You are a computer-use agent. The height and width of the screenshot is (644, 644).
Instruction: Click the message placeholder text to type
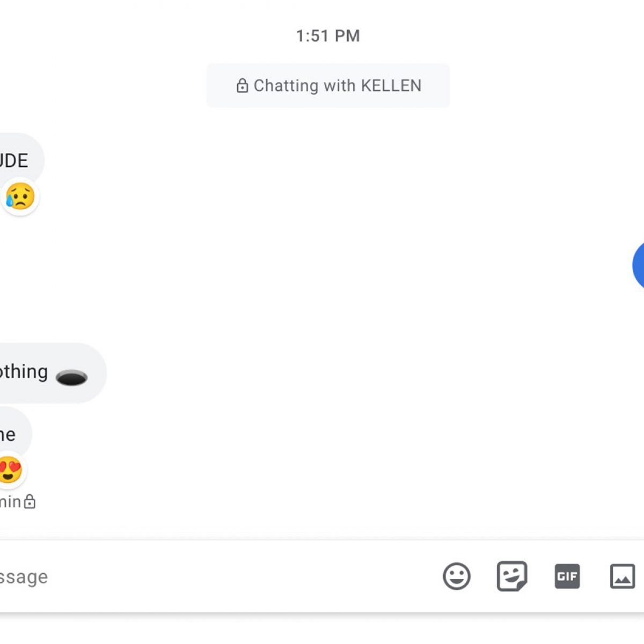pos(24,577)
